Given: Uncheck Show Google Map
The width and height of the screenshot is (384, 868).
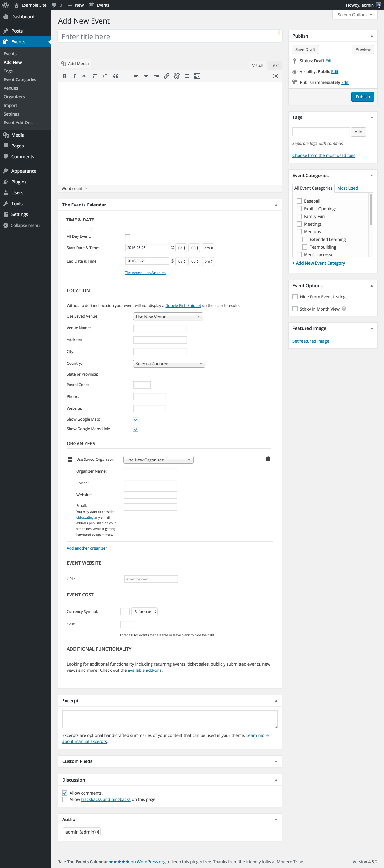Looking at the screenshot, I should 136,420.
